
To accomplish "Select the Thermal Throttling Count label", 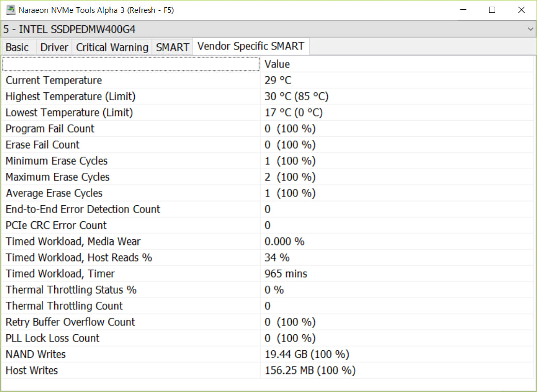I will tap(64, 306).
